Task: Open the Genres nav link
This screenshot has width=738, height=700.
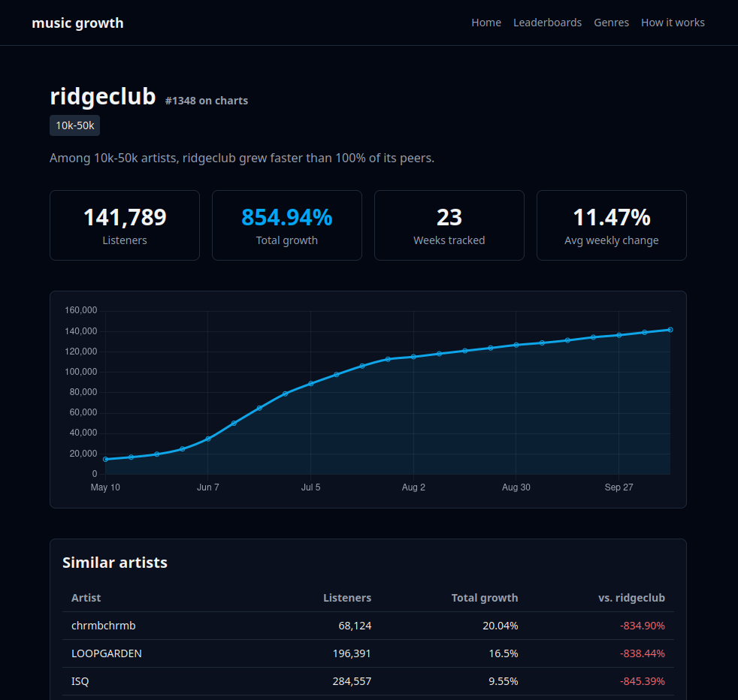Action: click(x=612, y=23)
